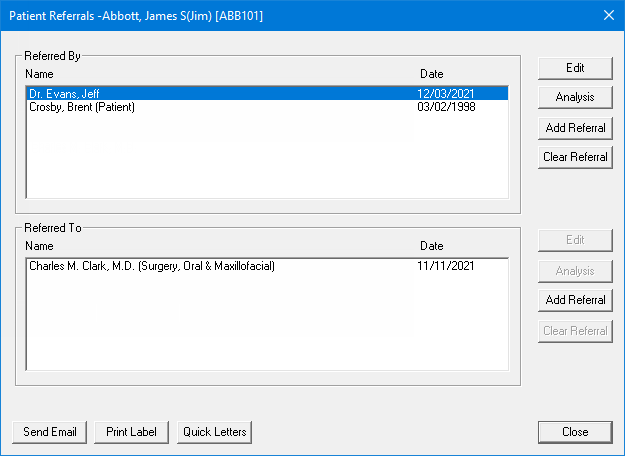
Task: Click the Name header in Referred By
Action: pyautogui.click(x=39, y=74)
